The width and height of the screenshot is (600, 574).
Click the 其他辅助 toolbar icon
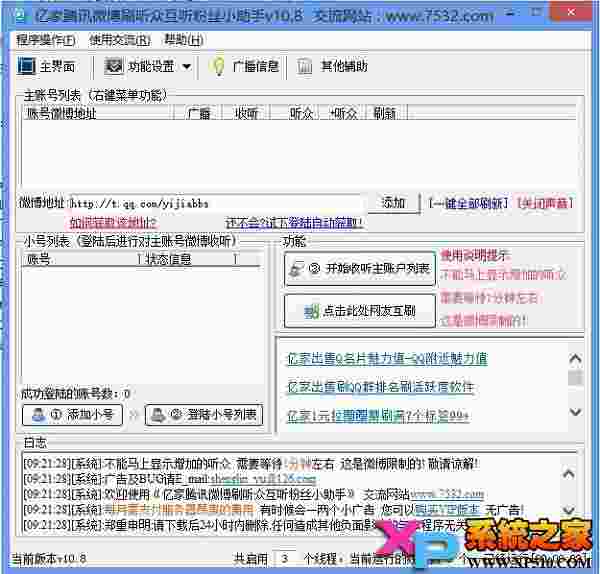(x=305, y=67)
